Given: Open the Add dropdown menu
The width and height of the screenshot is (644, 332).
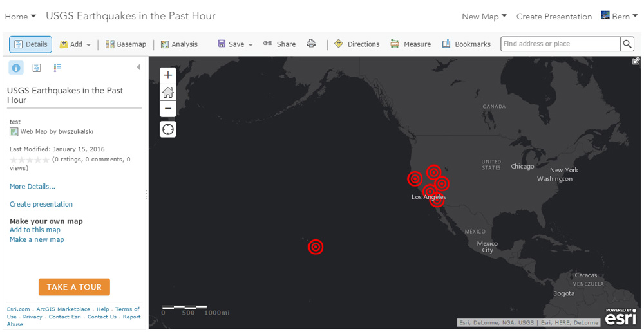Looking at the screenshot, I should [x=75, y=44].
